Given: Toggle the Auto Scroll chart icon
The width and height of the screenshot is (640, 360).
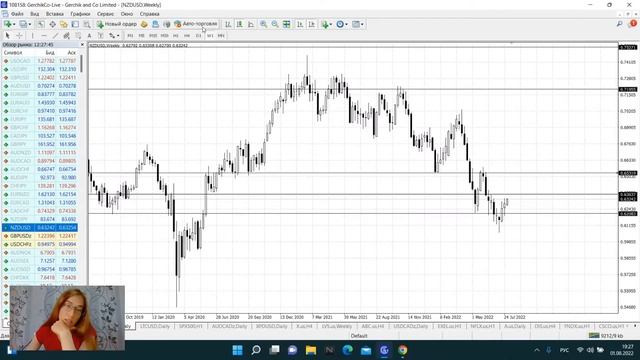Looking at the screenshot, I should (x=300, y=24).
